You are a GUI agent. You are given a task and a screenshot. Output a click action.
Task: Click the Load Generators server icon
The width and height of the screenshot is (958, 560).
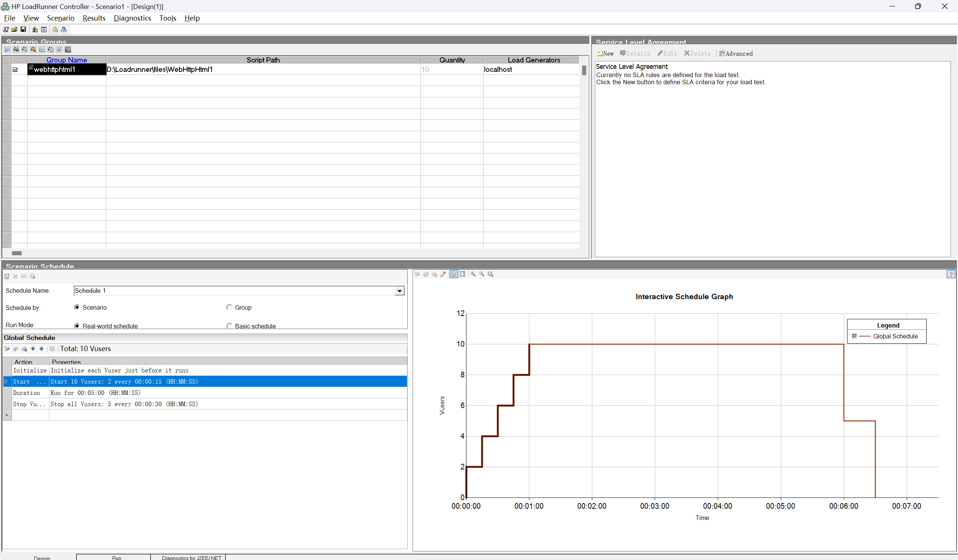35,30
